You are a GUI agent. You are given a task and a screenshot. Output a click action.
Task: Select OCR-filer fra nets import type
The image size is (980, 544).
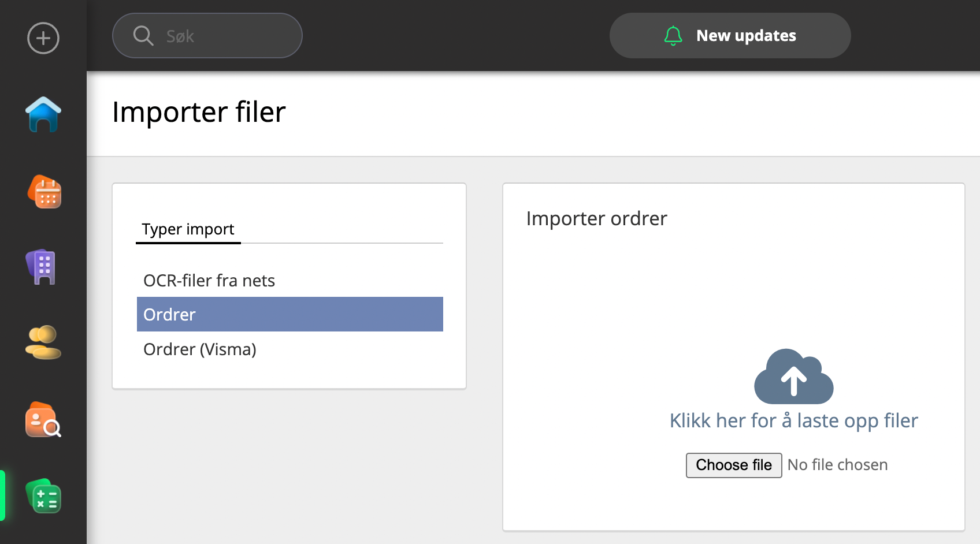209,281
